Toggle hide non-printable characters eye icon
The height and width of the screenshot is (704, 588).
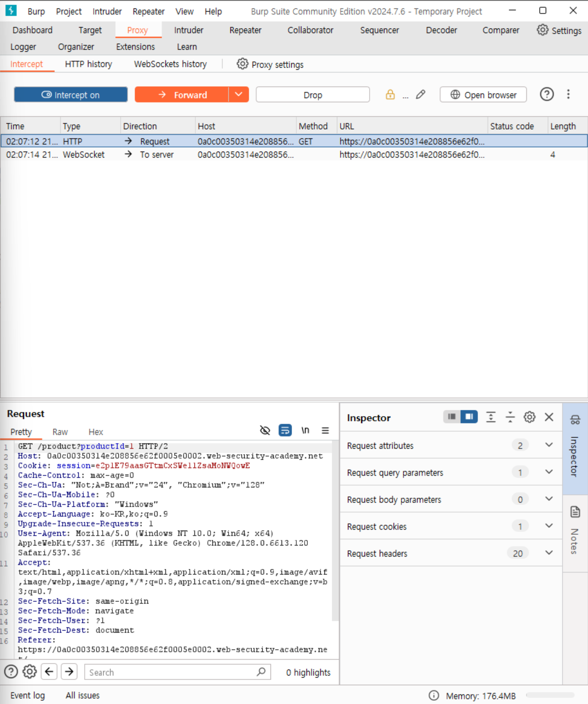point(265,431)
